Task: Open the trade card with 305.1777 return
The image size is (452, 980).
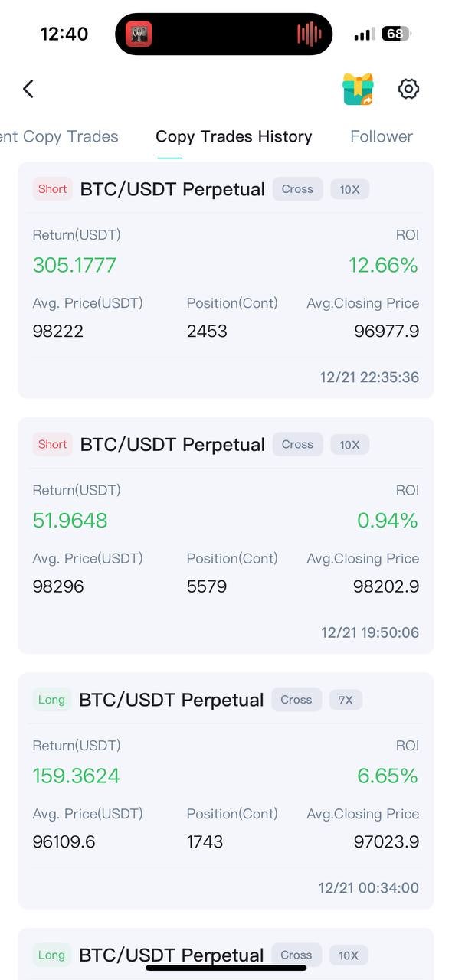Action: coord(226,280)
